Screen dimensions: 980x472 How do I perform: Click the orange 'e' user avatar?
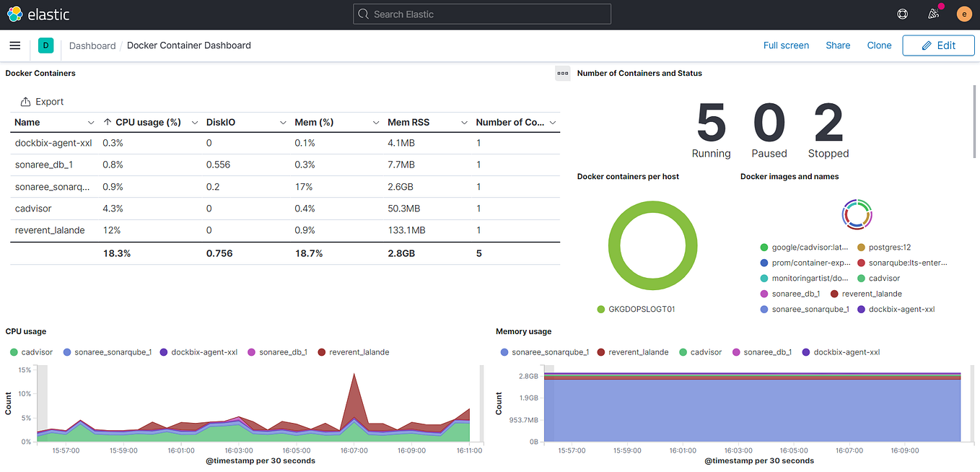(x=964, y=14)
